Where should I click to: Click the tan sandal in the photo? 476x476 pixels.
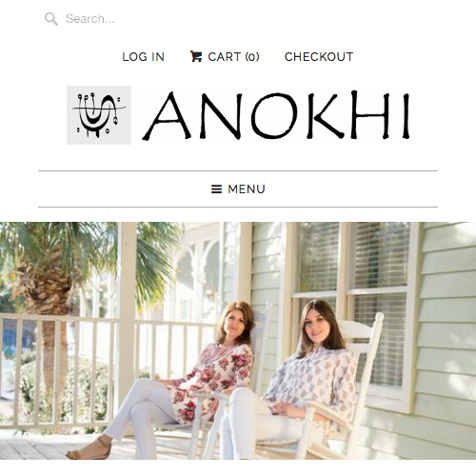89,449
